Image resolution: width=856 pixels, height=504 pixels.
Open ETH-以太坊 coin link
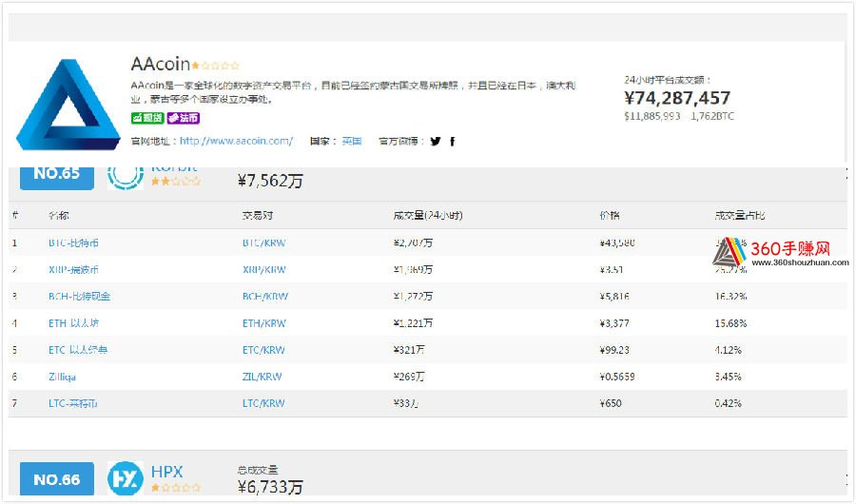point(73,323)
